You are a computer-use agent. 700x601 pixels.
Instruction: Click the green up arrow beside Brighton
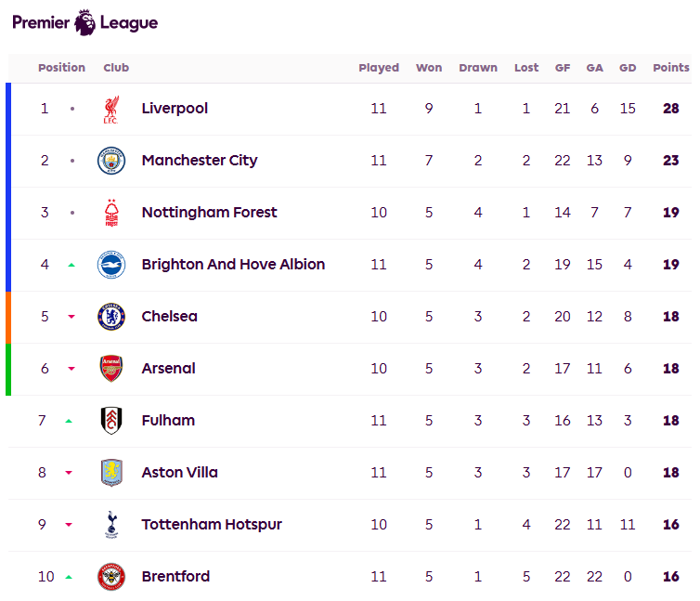(x=71, y=265)
